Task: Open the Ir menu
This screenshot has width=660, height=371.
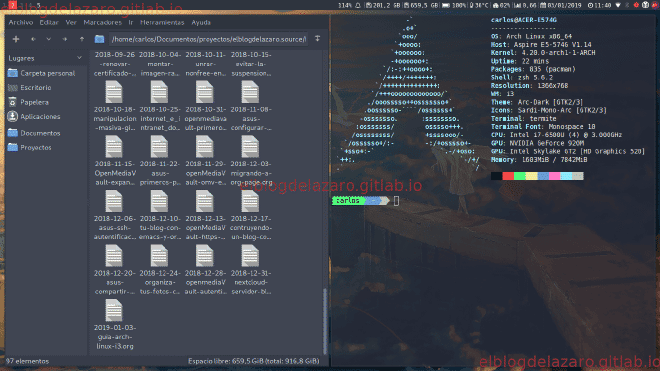Action: [130, 22]
